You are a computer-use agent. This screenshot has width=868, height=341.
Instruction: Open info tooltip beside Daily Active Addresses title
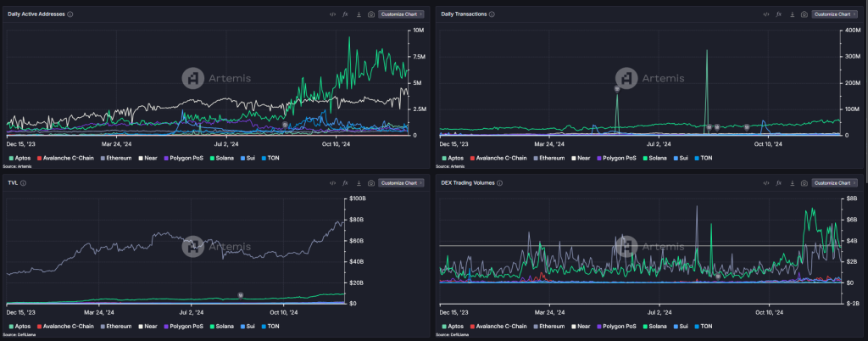pos(70,14)
